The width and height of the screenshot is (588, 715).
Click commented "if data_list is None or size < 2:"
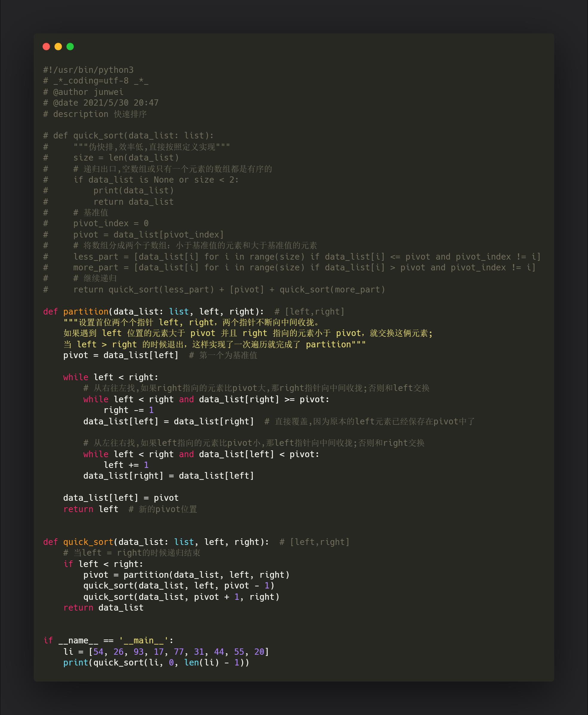tap(156, 179)
